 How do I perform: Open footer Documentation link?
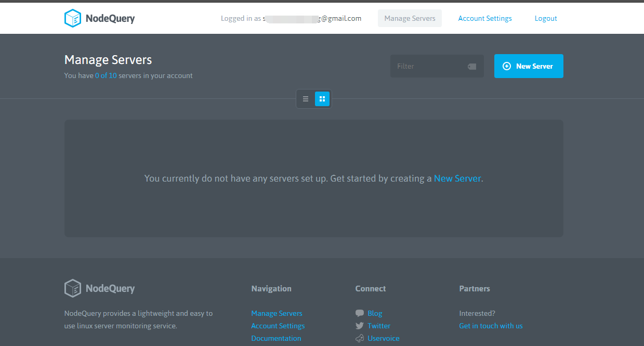pyautogui.click(x=276, y=338)
